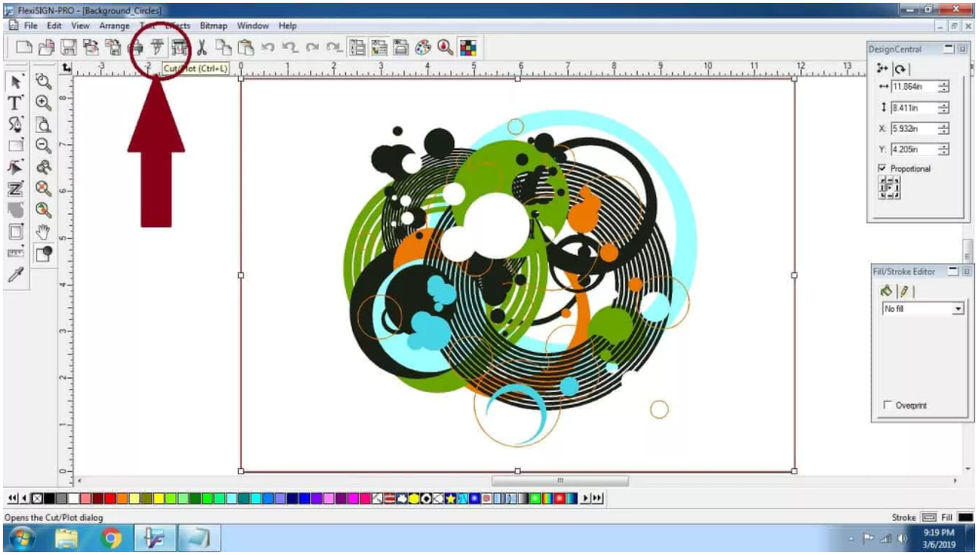Select the red color swatch

click(110, 498)
